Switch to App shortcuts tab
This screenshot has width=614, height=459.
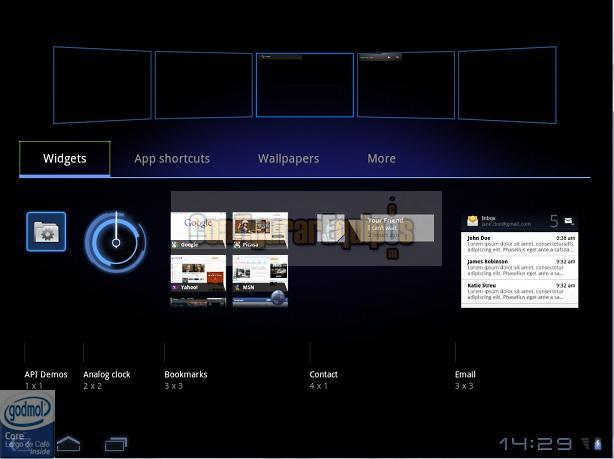click(172, 159)
